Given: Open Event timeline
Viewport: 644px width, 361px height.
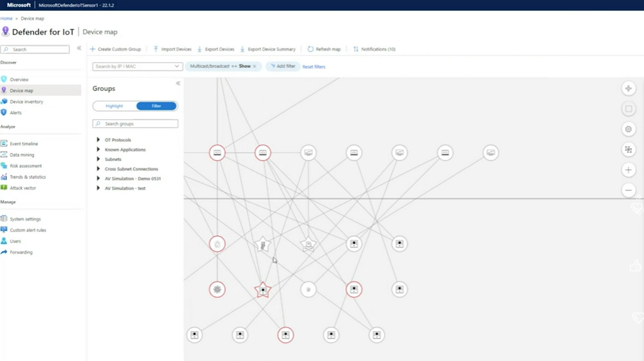Looking at the screenshot, I should pyautogui.click(x=24, y=144).
